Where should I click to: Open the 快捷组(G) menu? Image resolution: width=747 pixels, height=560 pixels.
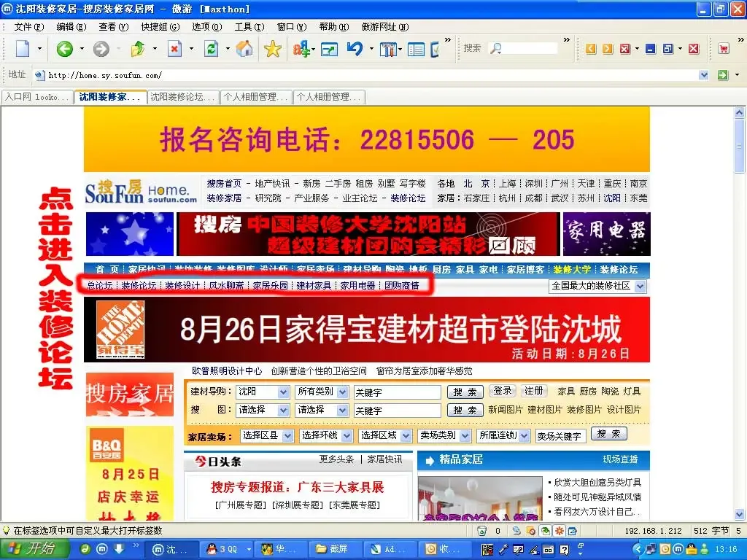point(160,27)
